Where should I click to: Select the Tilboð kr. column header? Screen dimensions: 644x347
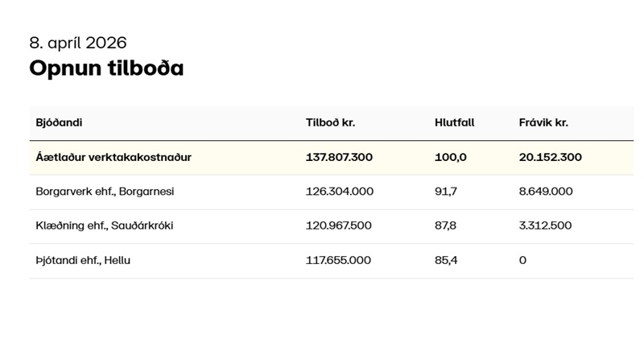(x=330, y=123)
